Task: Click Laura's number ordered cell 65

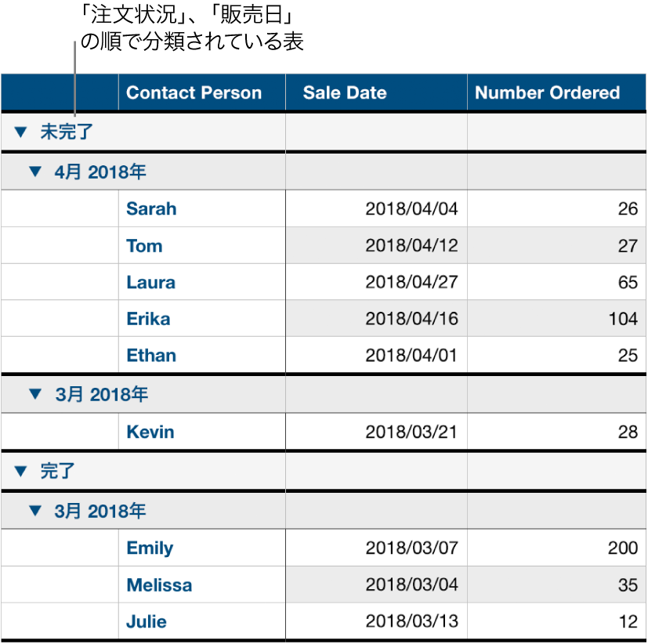Action: [627, 282]
